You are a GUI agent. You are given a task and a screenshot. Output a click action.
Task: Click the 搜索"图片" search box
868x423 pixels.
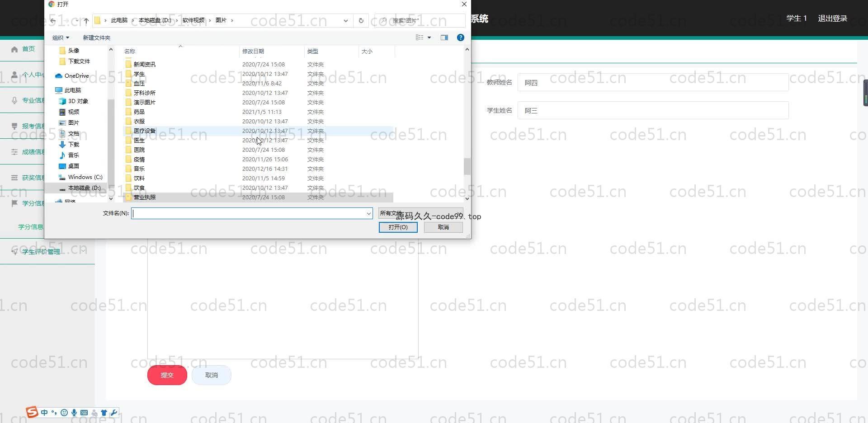coord(420,21)
